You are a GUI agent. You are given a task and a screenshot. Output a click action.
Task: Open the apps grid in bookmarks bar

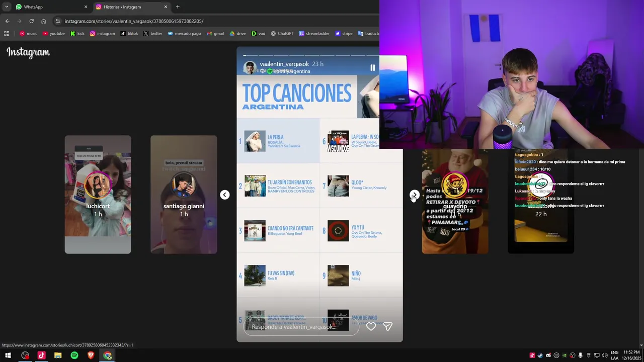(7, 34)
